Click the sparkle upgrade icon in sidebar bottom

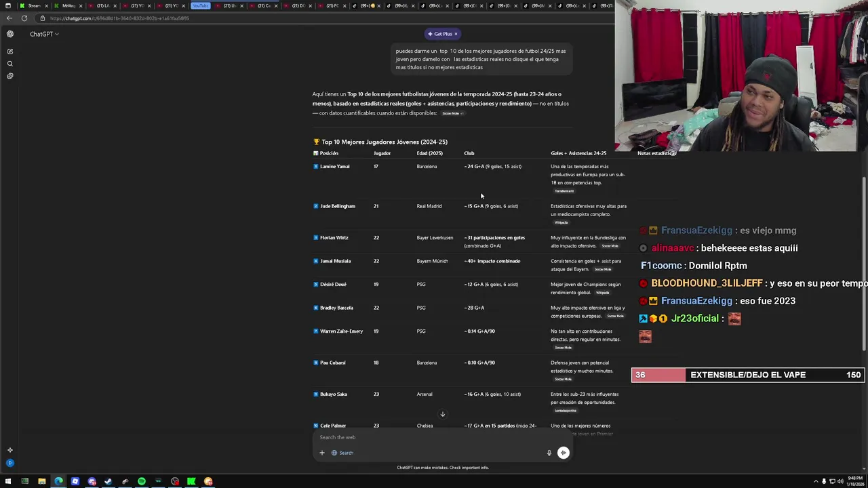pos(9,450)
